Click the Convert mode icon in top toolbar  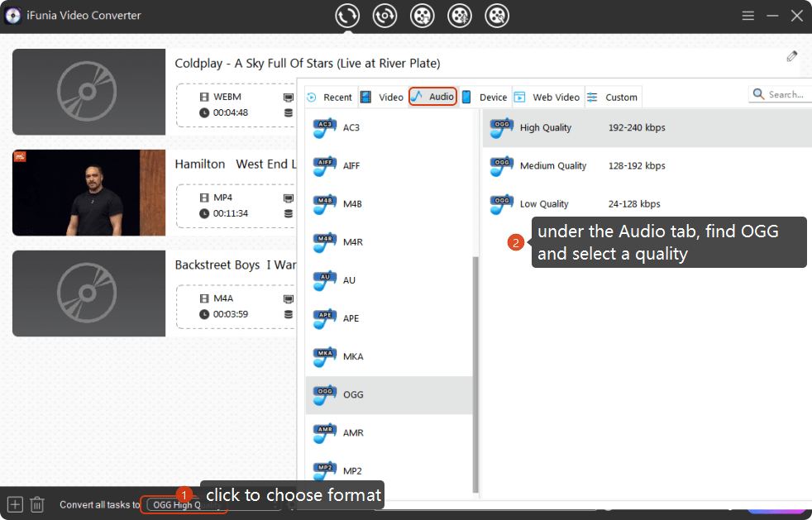coord(348,16)
